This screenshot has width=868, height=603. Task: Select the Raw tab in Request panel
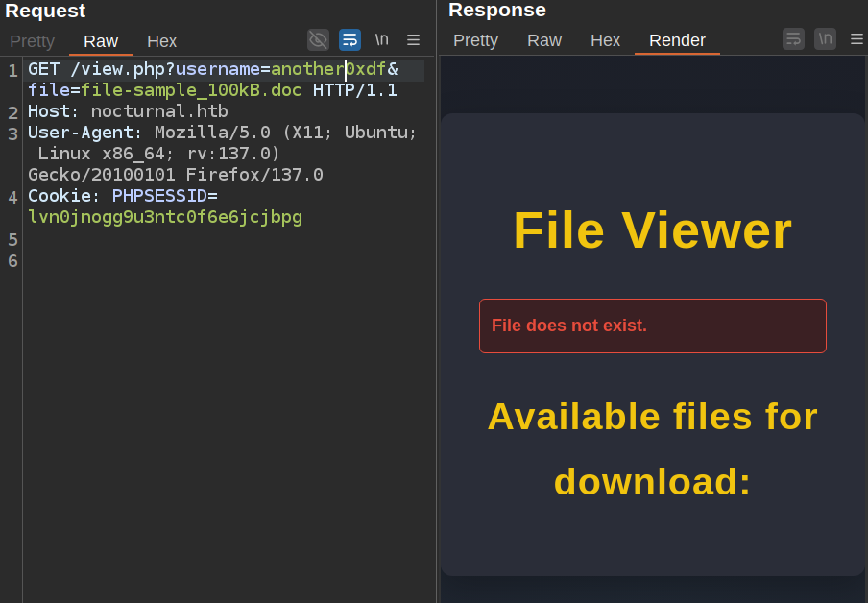(x=101, y=41)
